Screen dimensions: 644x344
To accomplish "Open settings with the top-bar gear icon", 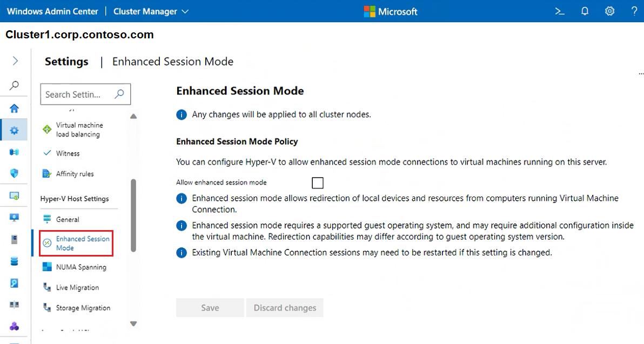I will click(609, 11).
